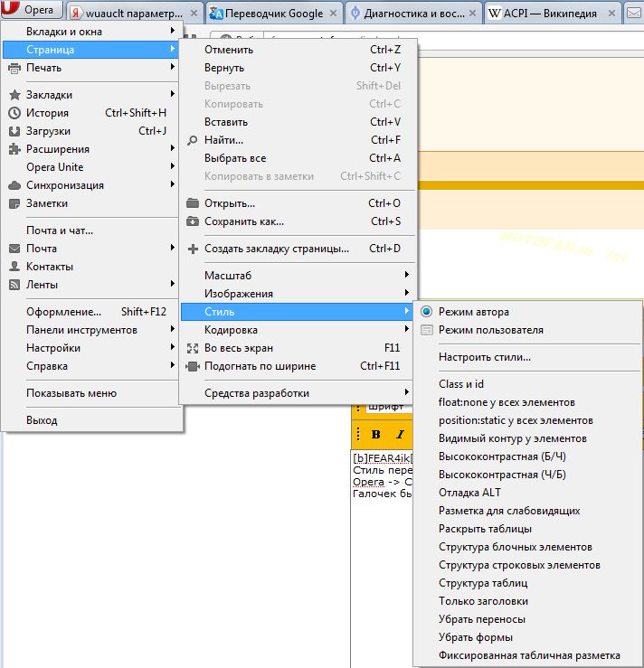
Task: Click Почта и чат... entry
Action: 90,231
